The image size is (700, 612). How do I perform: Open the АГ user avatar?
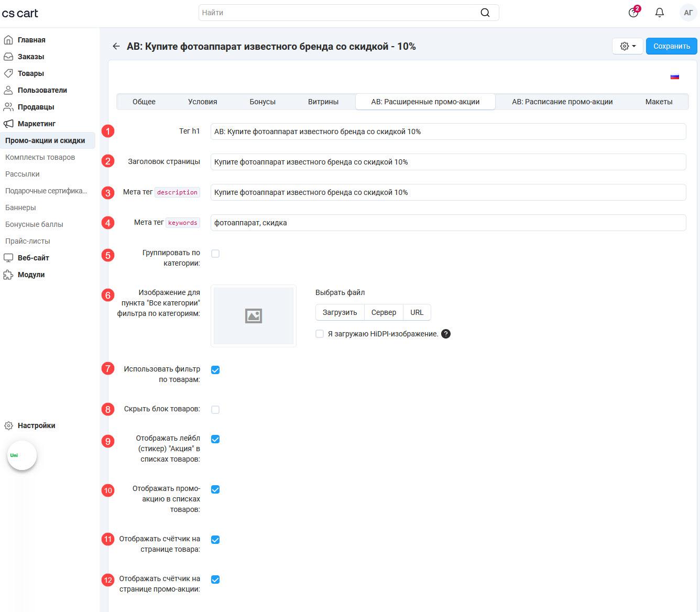688,13
